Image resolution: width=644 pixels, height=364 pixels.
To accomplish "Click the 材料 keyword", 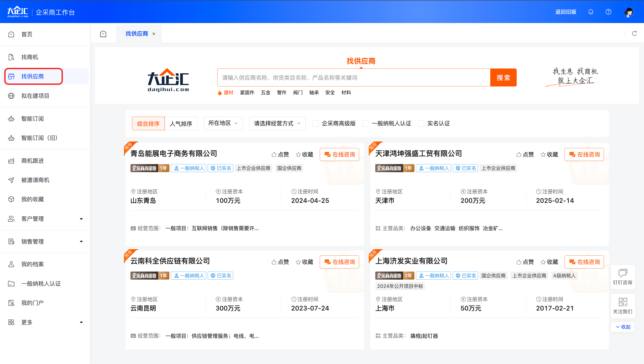I will click(x=346, y=92).
